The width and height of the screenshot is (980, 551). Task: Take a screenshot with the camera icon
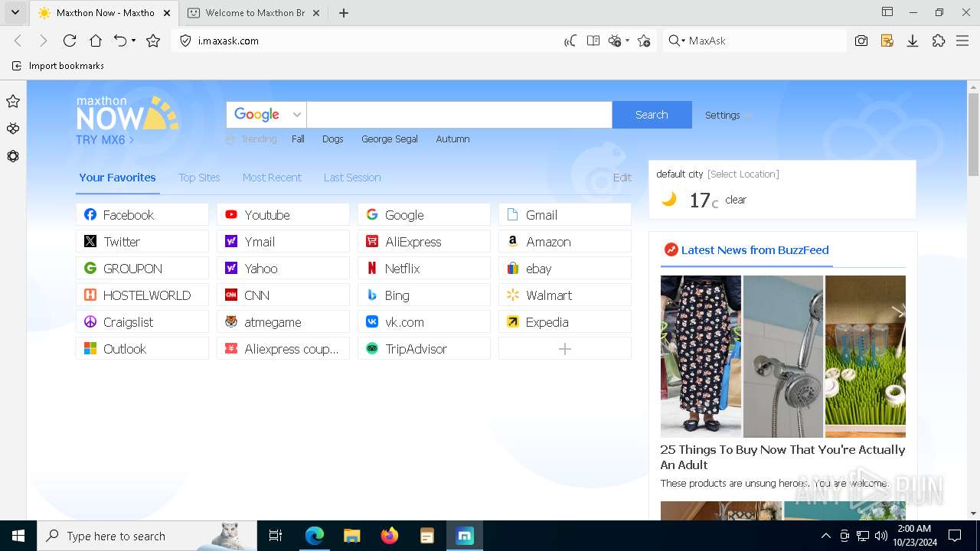[x=861, y=41]
